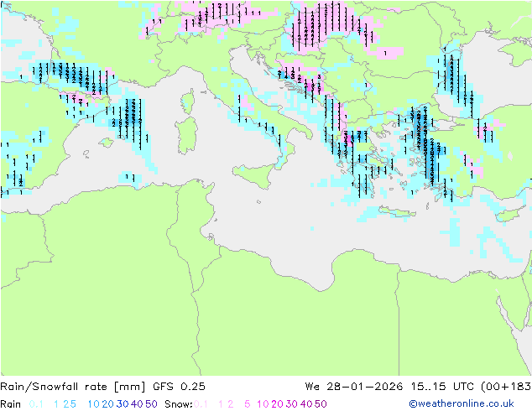This screenshot has height=411, width=532.
Task: Click the "Rain" legend label
Action: click(x=11, y=404)
